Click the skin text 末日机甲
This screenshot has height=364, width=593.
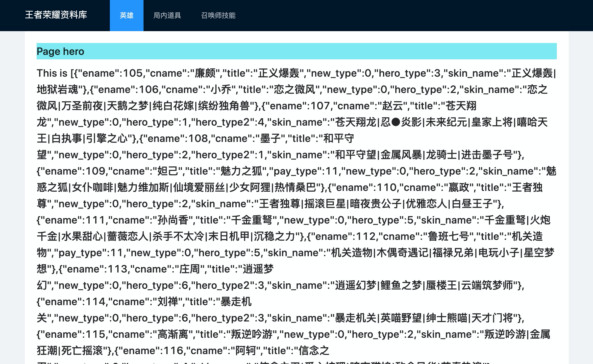coord(229,236)
